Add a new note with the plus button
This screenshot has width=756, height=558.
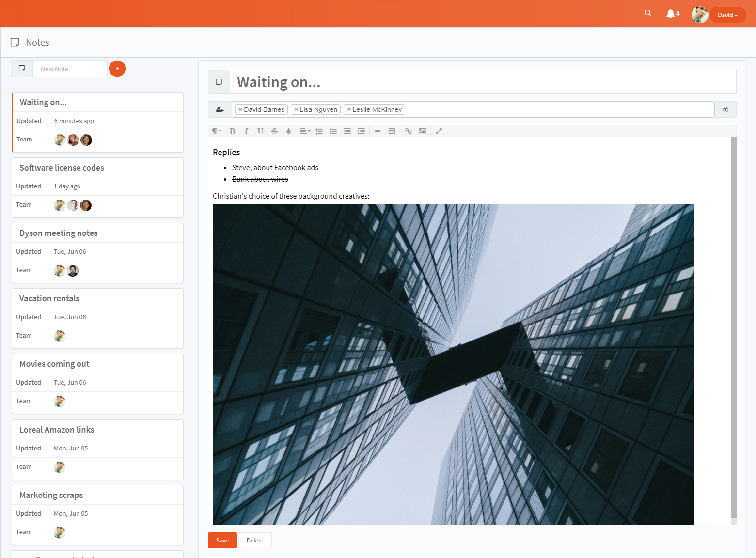tap(117, 69)
